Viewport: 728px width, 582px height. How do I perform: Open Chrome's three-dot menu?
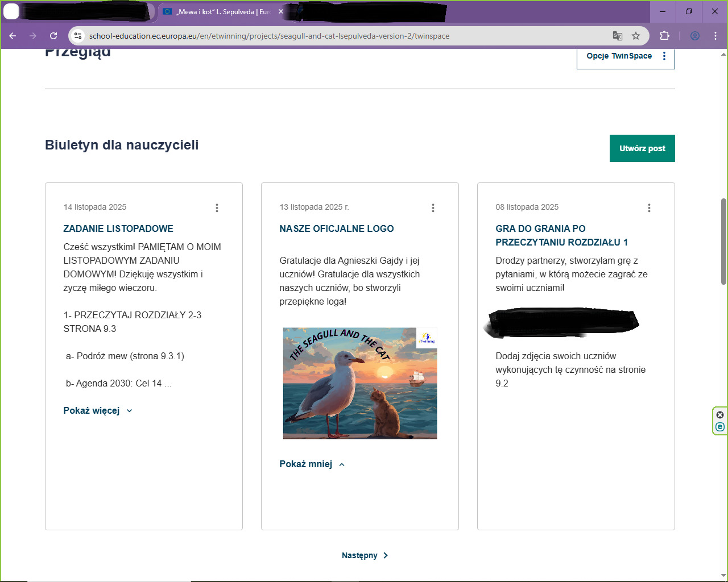pos(715,36)
